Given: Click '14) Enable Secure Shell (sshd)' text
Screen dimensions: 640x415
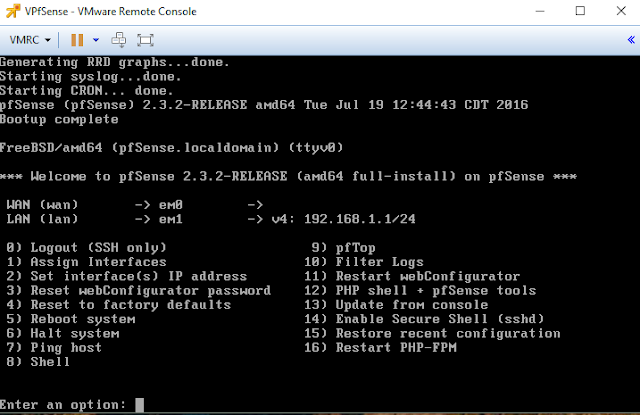Looking at the screenshot, I should pyautogui.click(x=424, y=319).
